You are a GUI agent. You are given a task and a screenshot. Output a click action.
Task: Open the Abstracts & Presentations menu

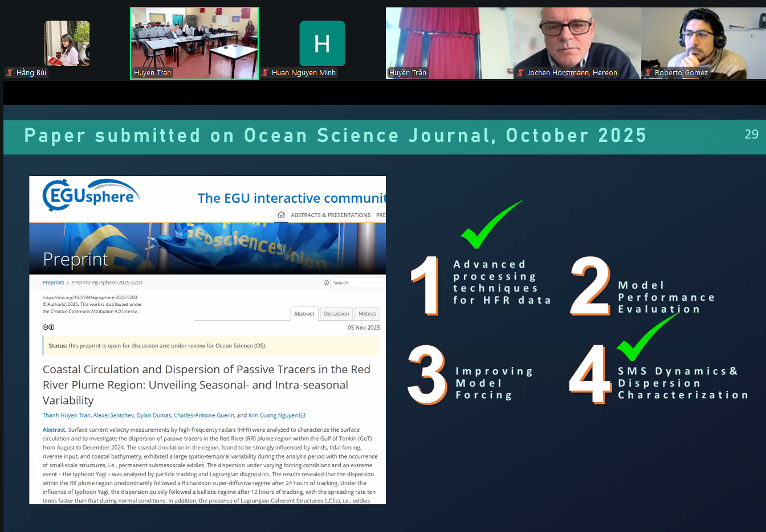pyautogui.click(x=331, y=215)
